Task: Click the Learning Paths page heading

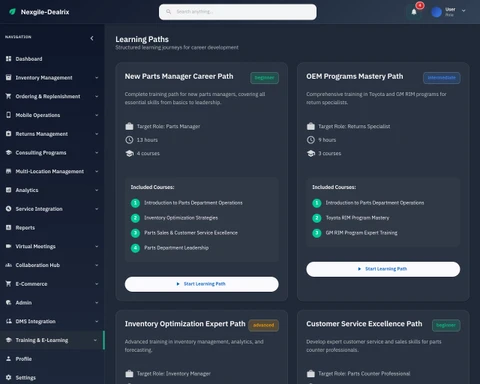Action: tap(142, 39)
